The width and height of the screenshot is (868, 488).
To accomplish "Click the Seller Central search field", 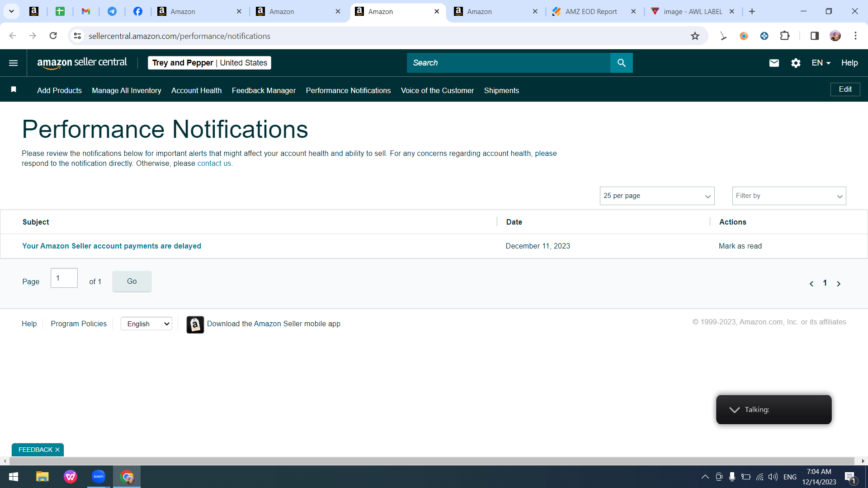I will [508, 63].
